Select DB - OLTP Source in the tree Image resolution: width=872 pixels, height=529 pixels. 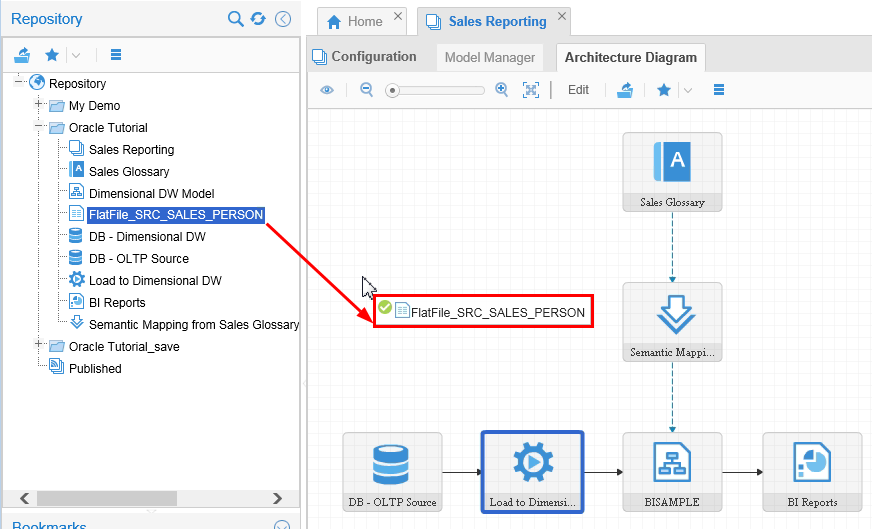click(138, 259)
